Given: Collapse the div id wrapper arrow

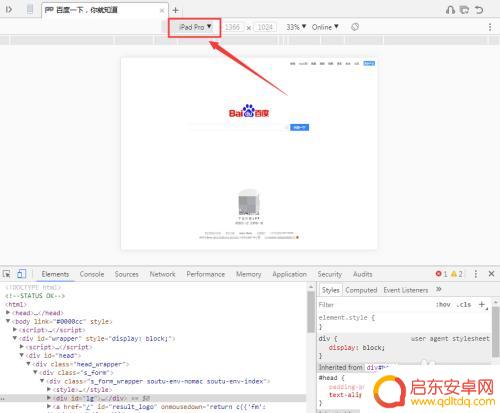Looking at the screenshot, I should point(15,338).
